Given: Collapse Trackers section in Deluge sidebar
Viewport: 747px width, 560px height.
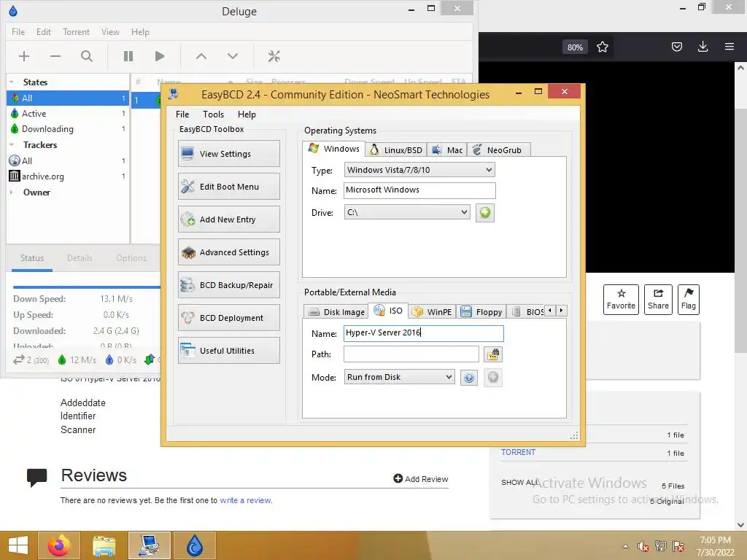Looking at the screenshot, I should [12, 145].
